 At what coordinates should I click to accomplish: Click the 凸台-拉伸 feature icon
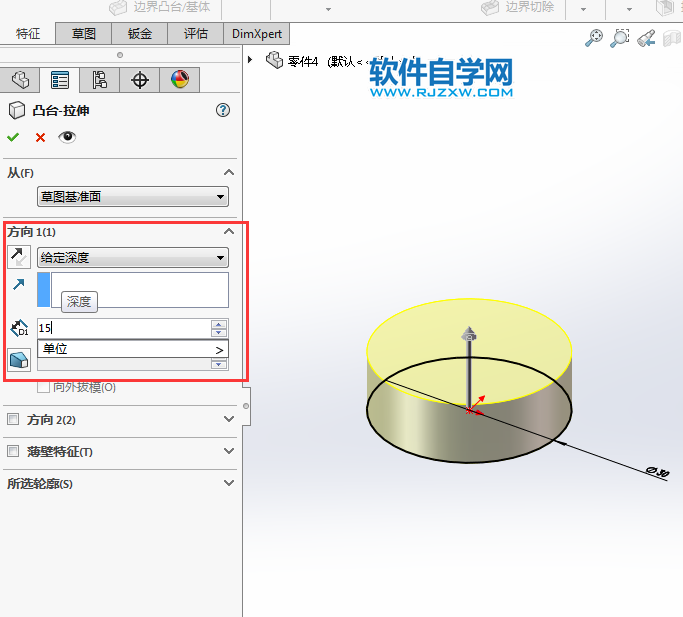[17, 110]
